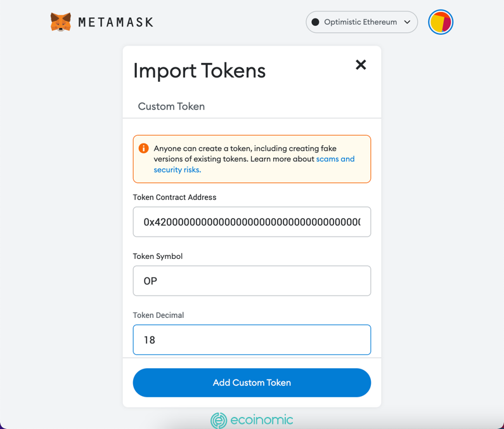Click the METAMASK wordmark text
Screen dimensions: 504x429
(x=116, y=22)
